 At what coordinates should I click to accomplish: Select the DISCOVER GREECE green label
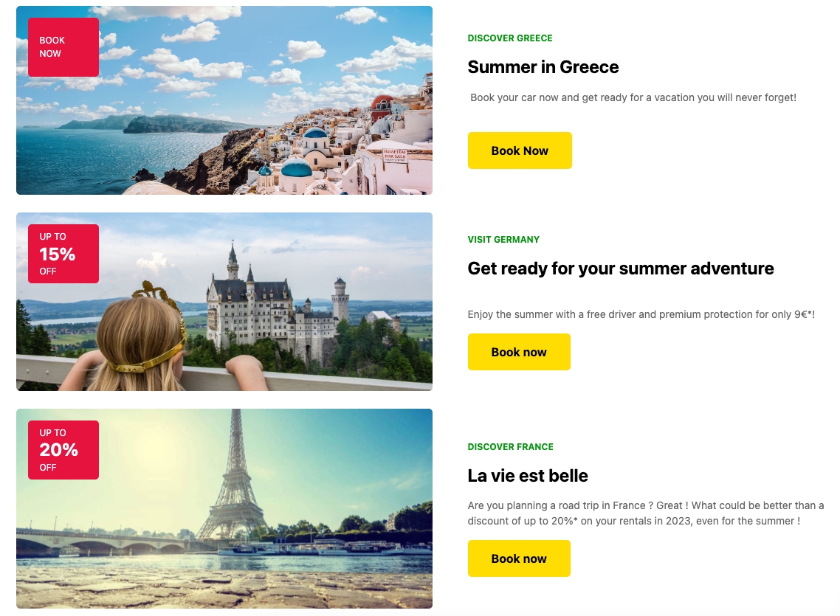(510, 38)
